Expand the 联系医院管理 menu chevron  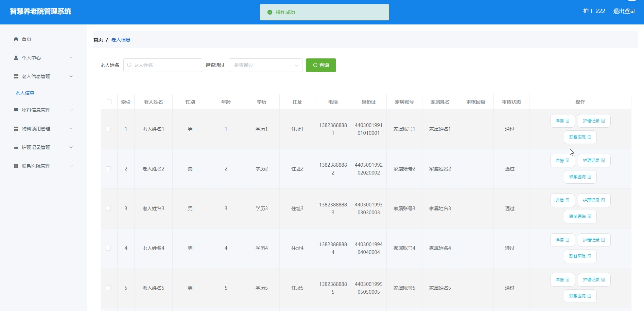[x=71, y=166]
